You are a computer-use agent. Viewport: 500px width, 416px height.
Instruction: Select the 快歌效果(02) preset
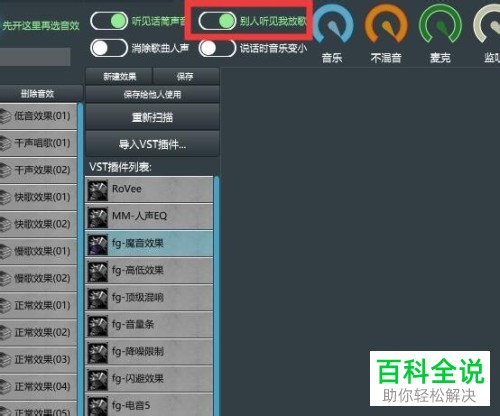coord(38,224)
